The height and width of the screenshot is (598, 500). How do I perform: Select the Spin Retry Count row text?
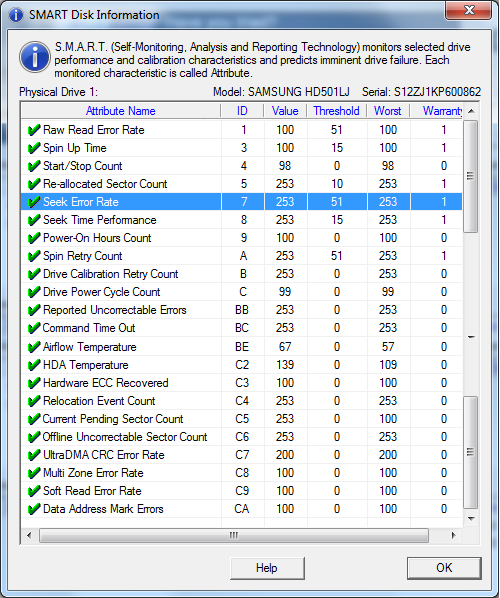pyautogui.click(x=83, y=256)
